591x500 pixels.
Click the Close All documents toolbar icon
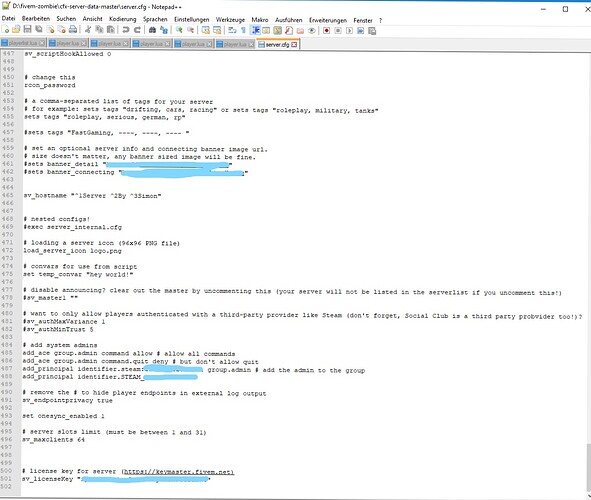[62, 30]
